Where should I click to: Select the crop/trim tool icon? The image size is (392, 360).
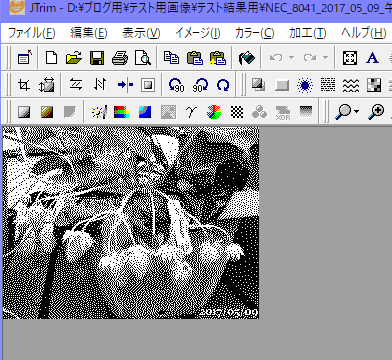(24, 85)
